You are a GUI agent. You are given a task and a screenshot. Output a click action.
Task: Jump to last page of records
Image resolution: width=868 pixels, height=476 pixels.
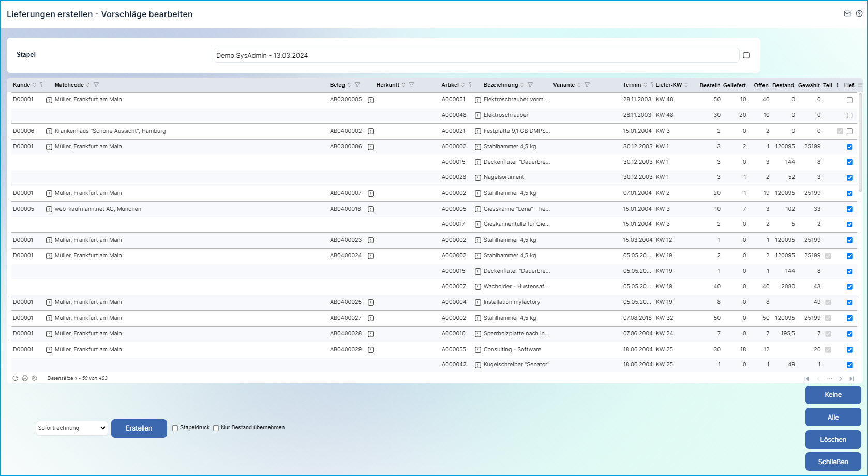point(852,379)
